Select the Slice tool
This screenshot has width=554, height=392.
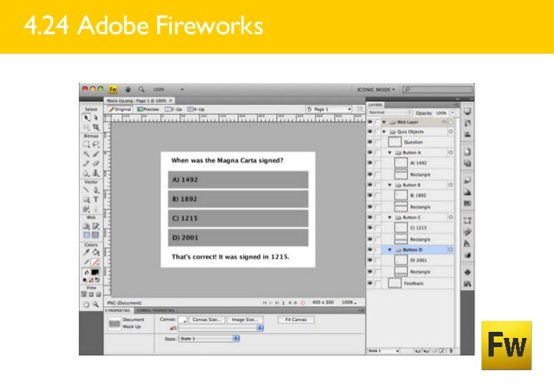coord(96,226)
